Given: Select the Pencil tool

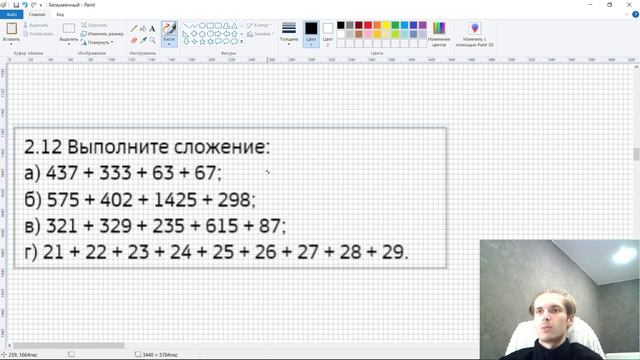Looking at the screenshot, I should 134,29.
